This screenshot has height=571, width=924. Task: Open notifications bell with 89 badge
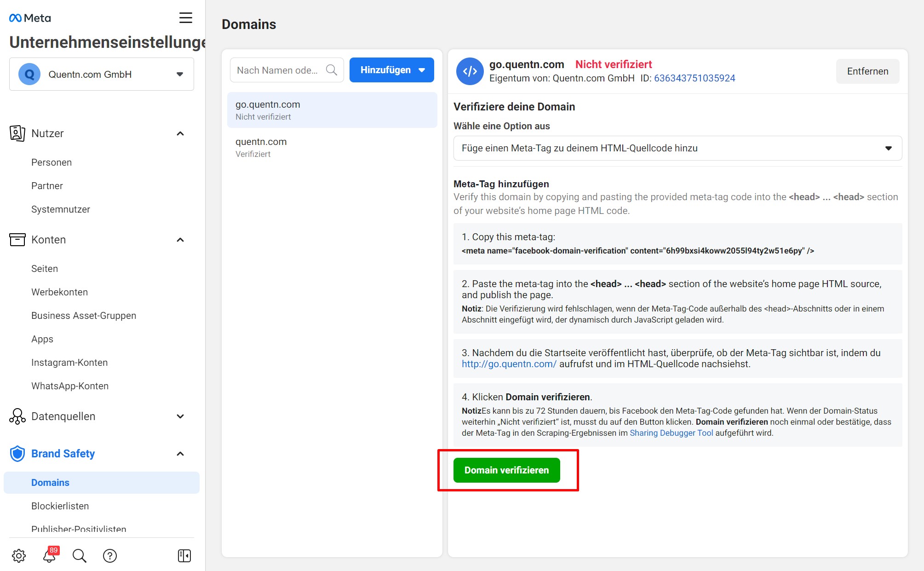pyautogui.click(x=50, y=555)
